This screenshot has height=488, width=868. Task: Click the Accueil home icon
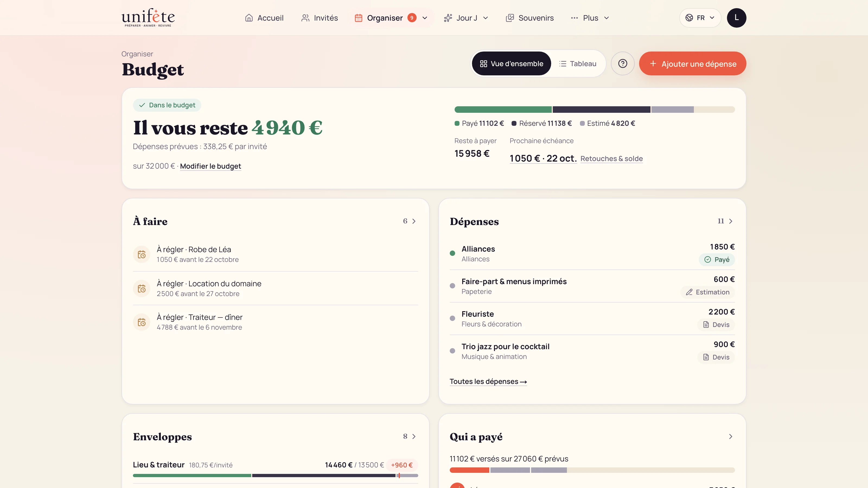[x=249, y=18]
